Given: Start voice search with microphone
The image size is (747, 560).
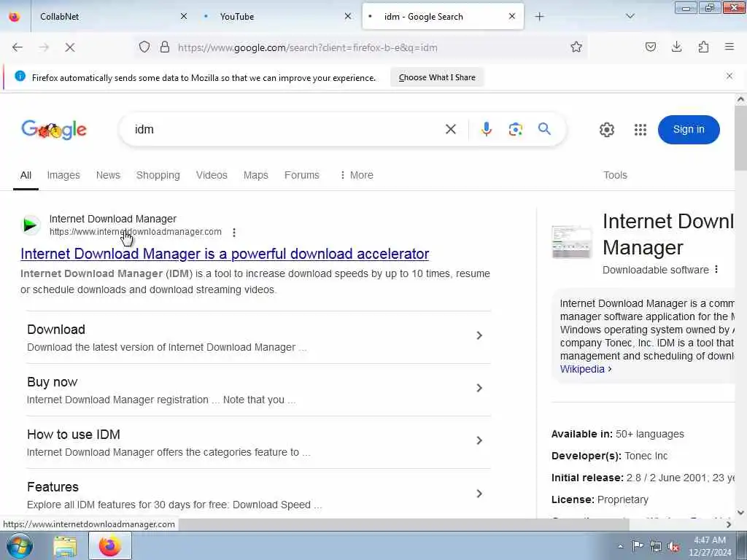Looking at the screenshot, I should 486,129.
